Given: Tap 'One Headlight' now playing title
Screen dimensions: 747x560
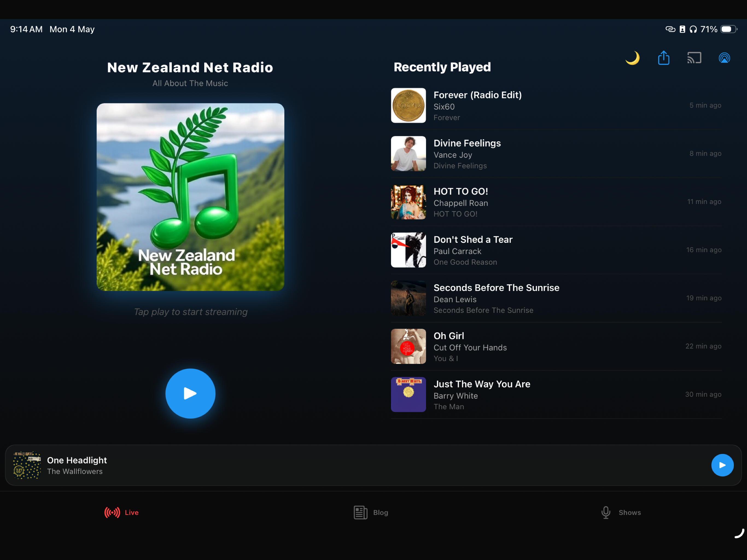Looking at the screenshot, I should tap(77, 460).
